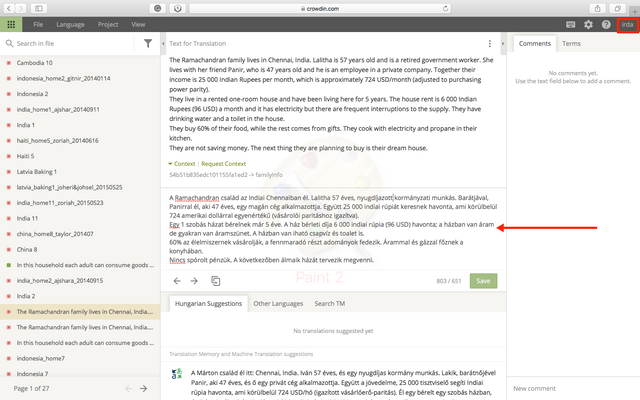Select the 'Indonesia 7' string
This screenshot has width=640, height=400.
click(32, 374)
